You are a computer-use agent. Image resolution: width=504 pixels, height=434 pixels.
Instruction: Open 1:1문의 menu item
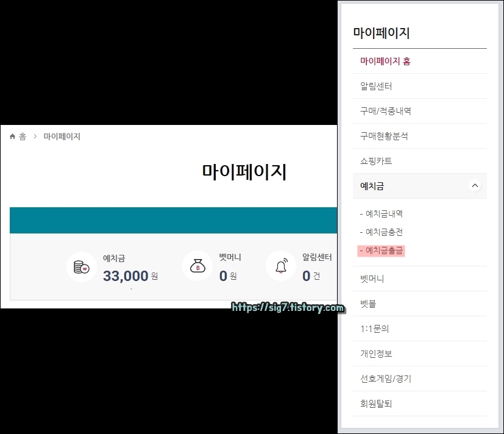420,329
